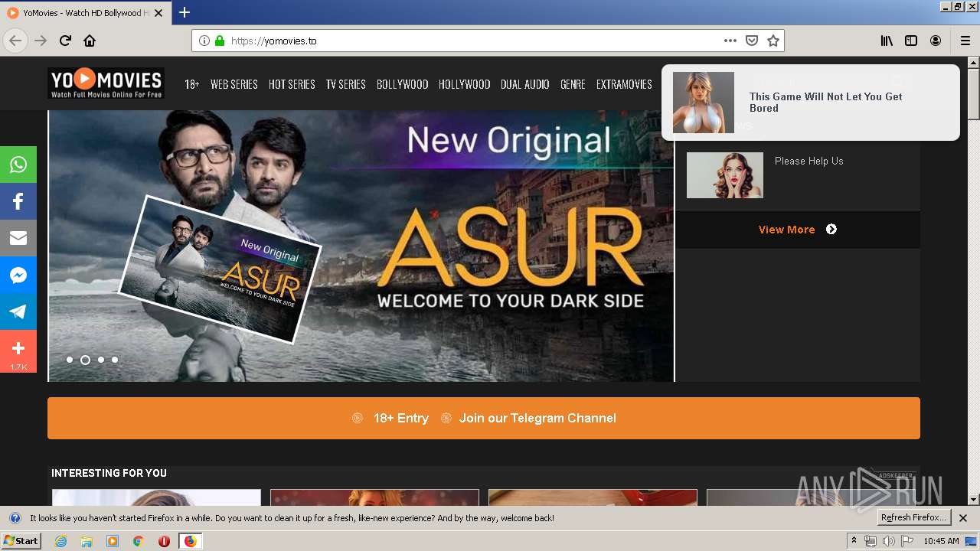Click the YoMovies site logo
Screen dimensions: 980x551
pyautogui.click(x=106, y=83)
